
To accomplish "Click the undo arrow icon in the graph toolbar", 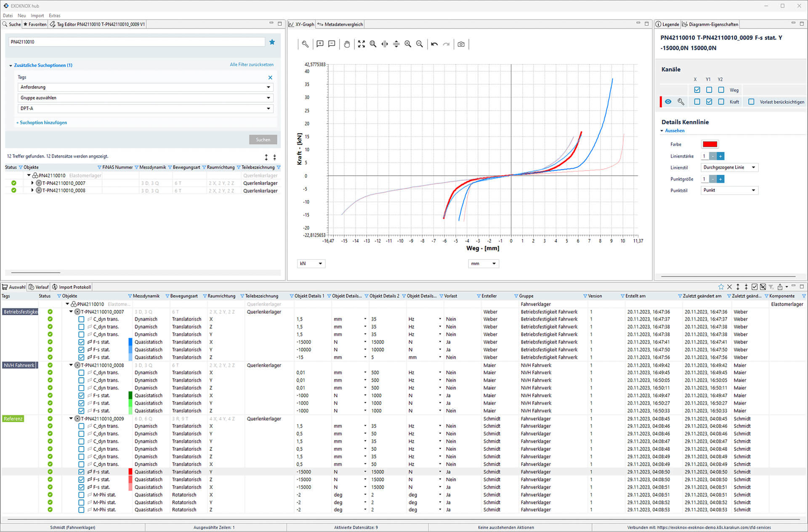I will 434,44.
